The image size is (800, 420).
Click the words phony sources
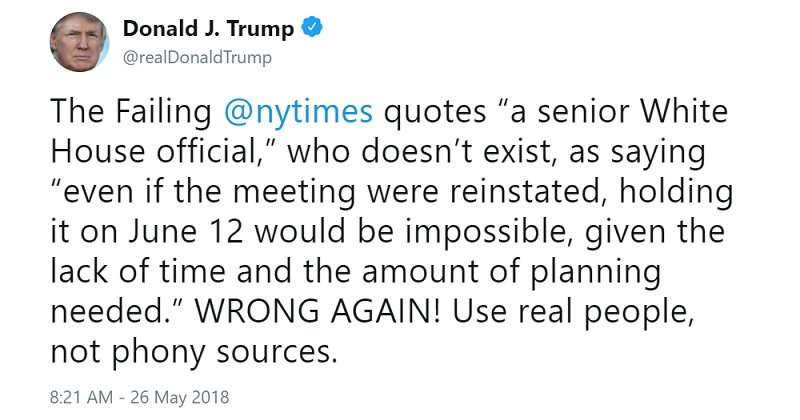pyautogui.click(x=224, y=351)
